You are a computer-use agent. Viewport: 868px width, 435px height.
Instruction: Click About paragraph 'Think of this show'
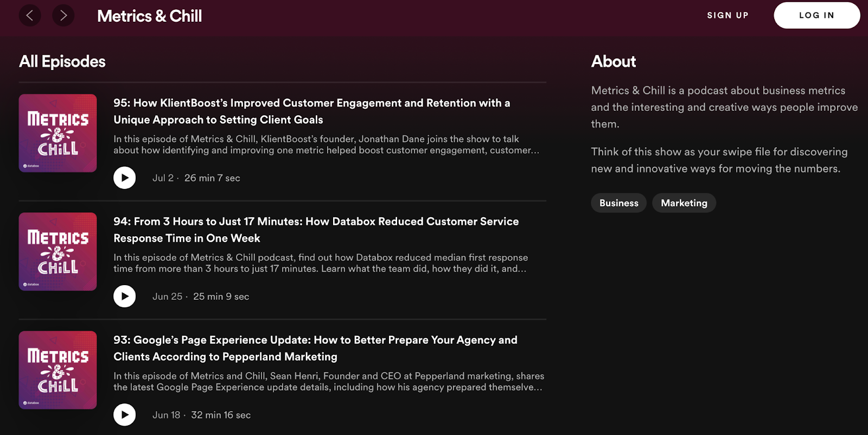click(x=719, y=160)
